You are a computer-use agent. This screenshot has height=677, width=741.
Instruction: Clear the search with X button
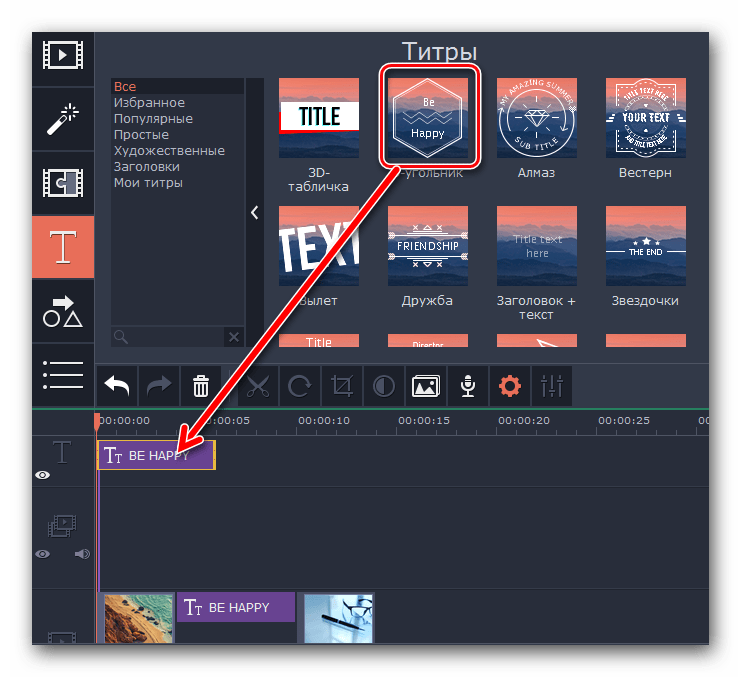click(234, 337)
